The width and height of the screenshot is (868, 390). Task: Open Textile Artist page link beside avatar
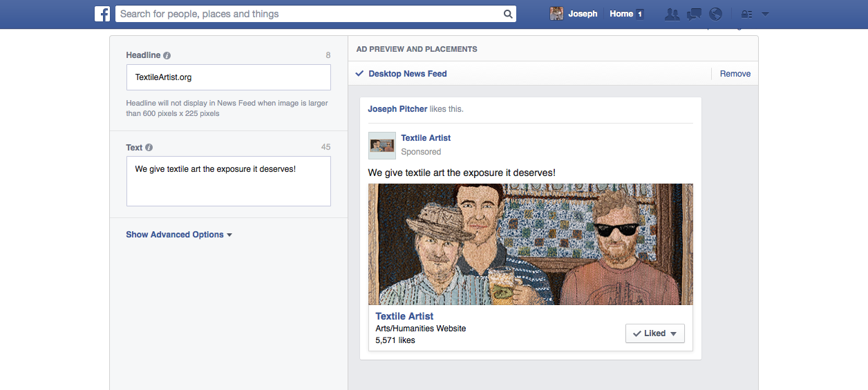click(426, 138)
